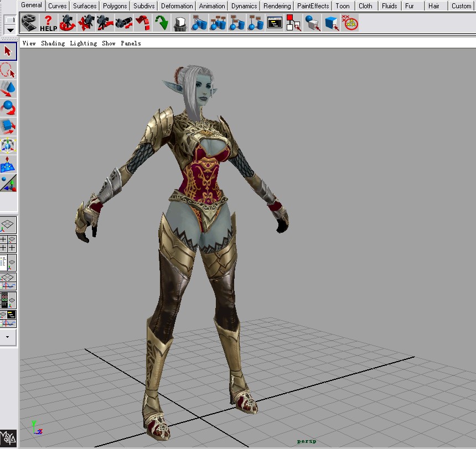Activate the Rotate tool with blue sphere
The width and height of the screenshot is (476, 449).
pos(8,108)
